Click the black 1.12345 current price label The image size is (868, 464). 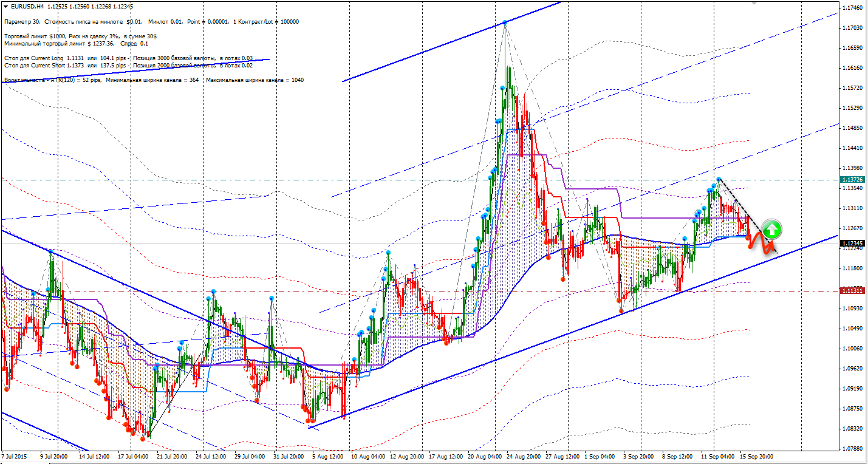coord(851,244)
